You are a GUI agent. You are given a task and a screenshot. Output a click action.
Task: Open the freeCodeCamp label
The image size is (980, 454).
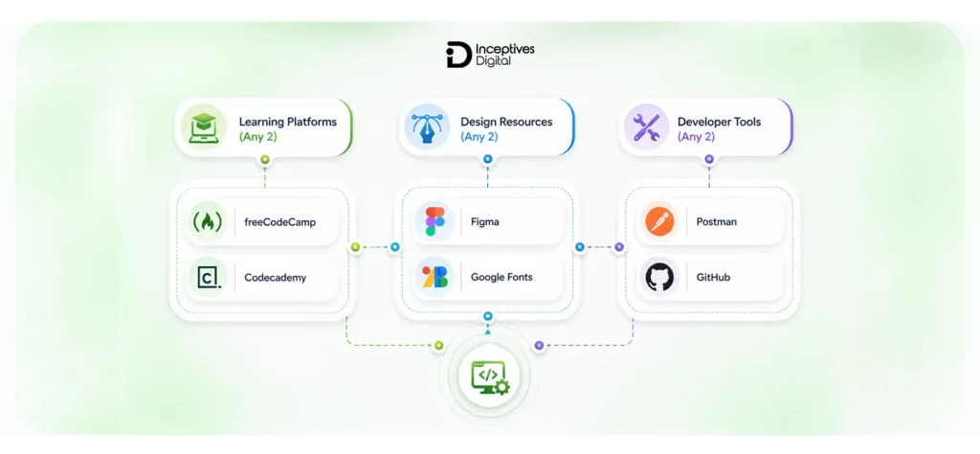click(280, 222)
